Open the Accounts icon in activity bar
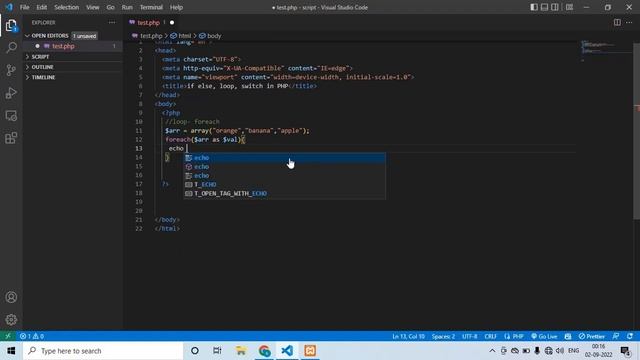This screenshot has width=640, height=360. tap(11, 297)
